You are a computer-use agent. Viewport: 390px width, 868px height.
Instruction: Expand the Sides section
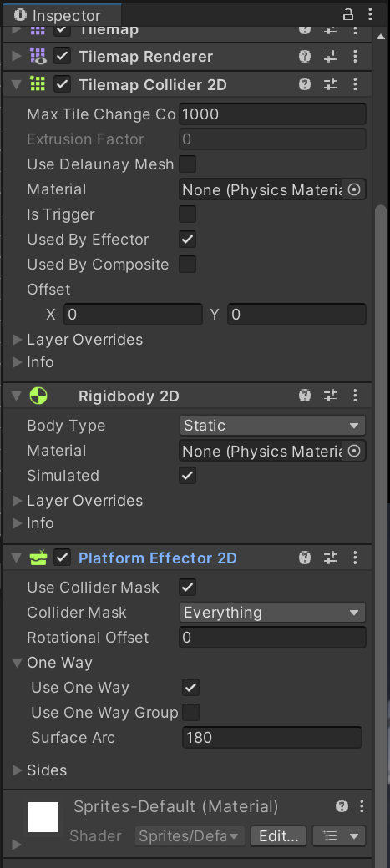18,770
